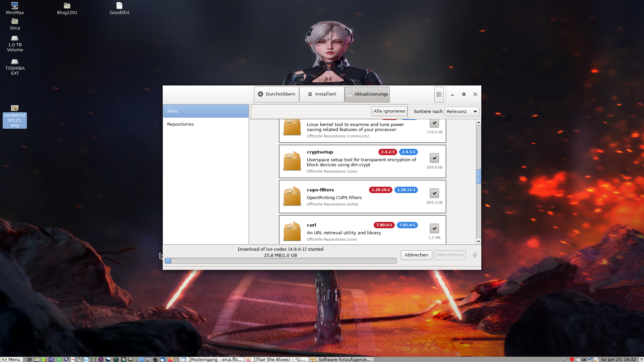Switch to Thar She Blows browser window

[276, 359]
